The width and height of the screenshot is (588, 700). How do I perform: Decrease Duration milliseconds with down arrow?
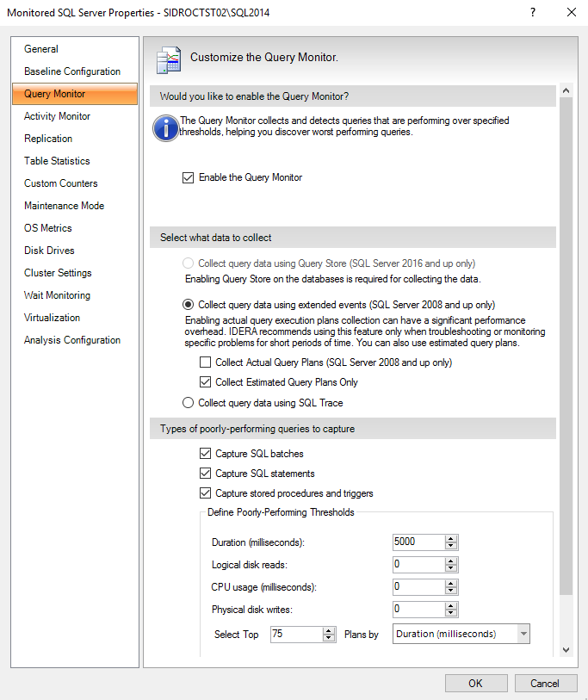[x=451, y=546]
